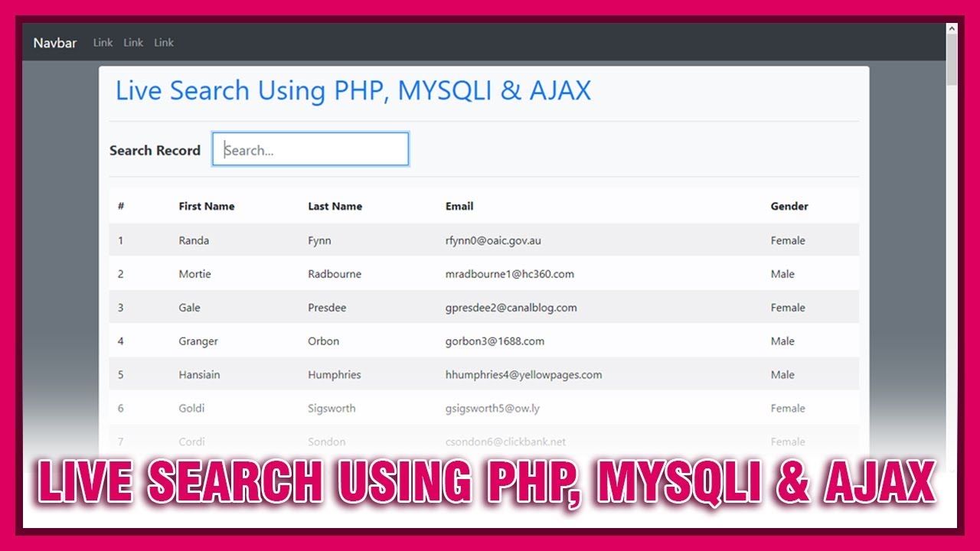Click the Last Name column header
This screenshot has width=980, height=551.
click(335, 206)
